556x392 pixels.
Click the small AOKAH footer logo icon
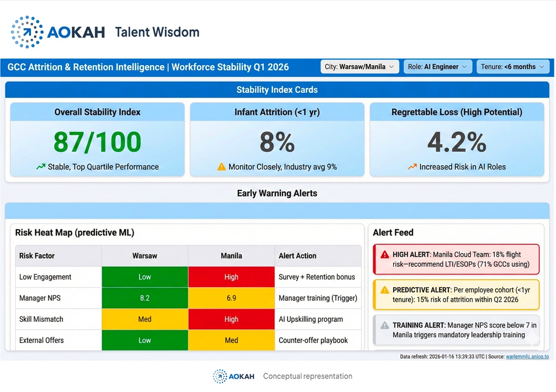click(220, 377)
